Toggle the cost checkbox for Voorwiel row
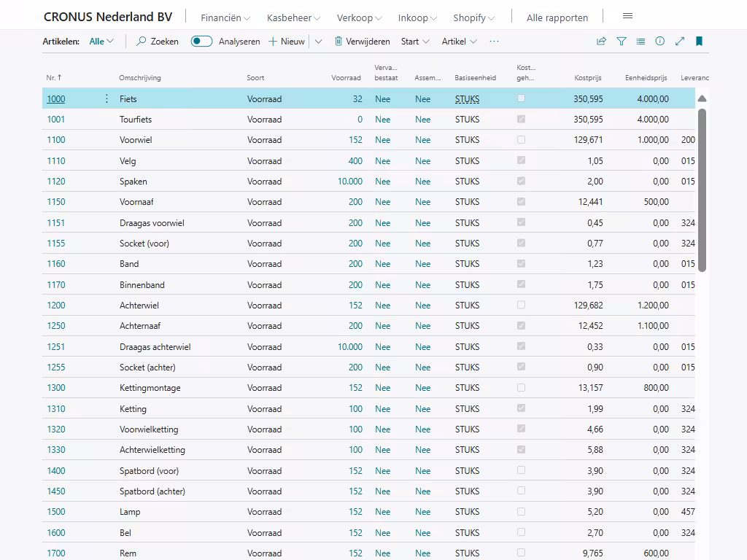747x560 pixels. (521, 139)
